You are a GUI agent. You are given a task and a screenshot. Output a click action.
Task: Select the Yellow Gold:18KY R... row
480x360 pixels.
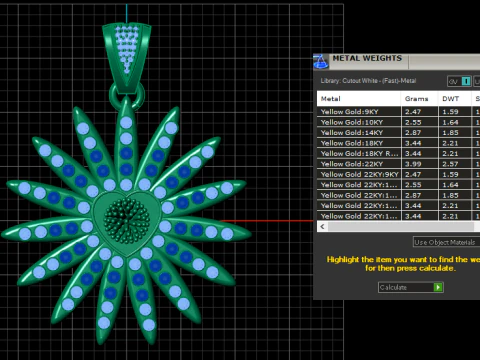click(x=398, y=153)
